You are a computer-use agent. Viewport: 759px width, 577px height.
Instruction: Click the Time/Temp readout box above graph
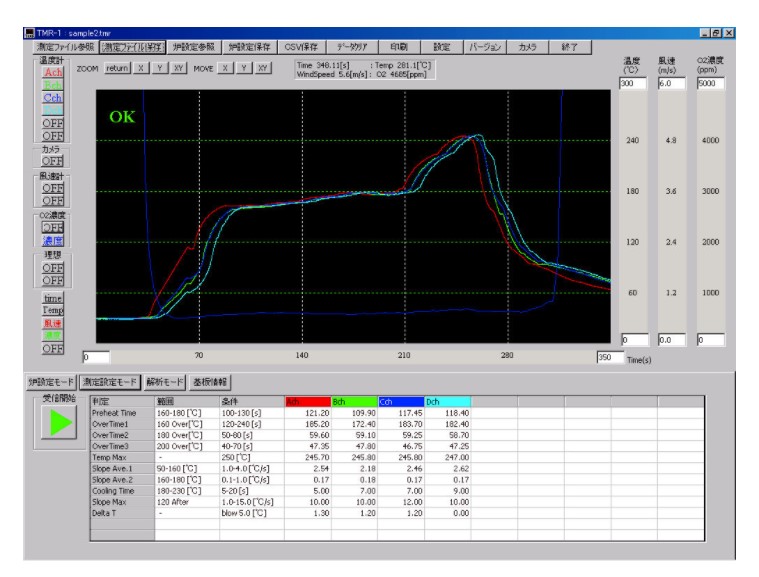pos(364,69)
